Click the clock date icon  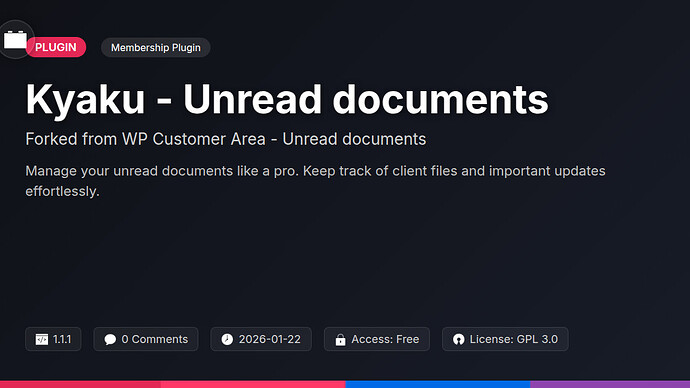pyautogui.click(x=227, y=339)
